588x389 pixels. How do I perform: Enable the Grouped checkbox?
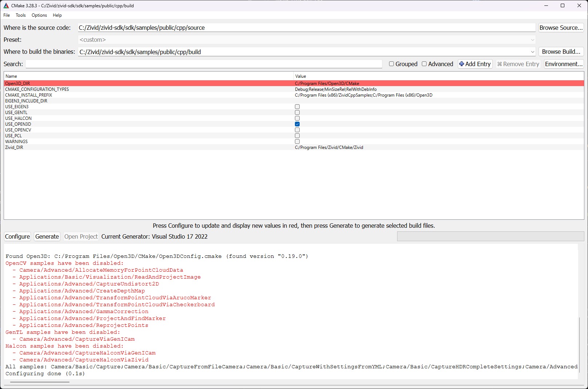click(392, 64)
